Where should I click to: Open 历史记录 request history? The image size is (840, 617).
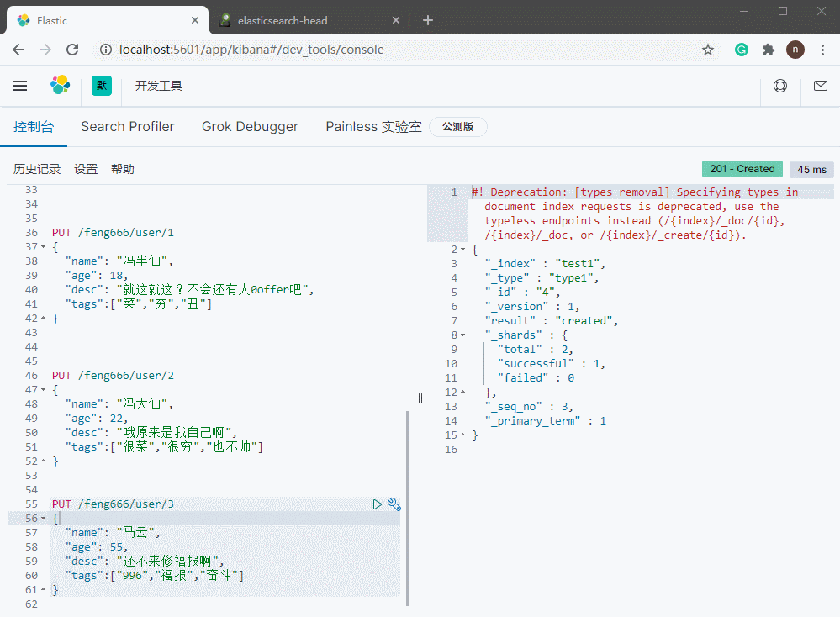pyautogui.click(x=37, y=169)
